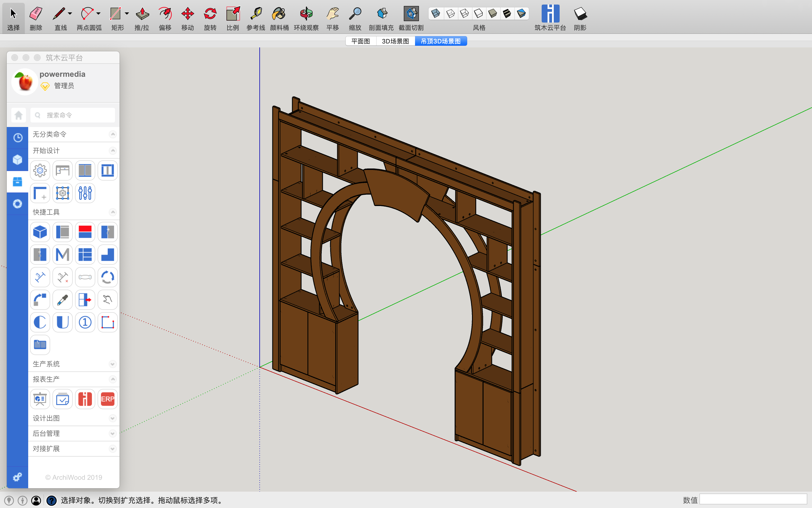Select the eyedropper icon in 快捷工具
Viewport: 812px width, 508px height.
tap(62, 300)
